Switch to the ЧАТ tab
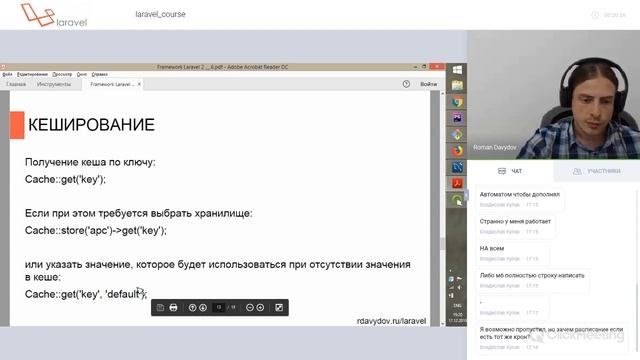This screenshot has width=640, height=360. pos(510,171)
